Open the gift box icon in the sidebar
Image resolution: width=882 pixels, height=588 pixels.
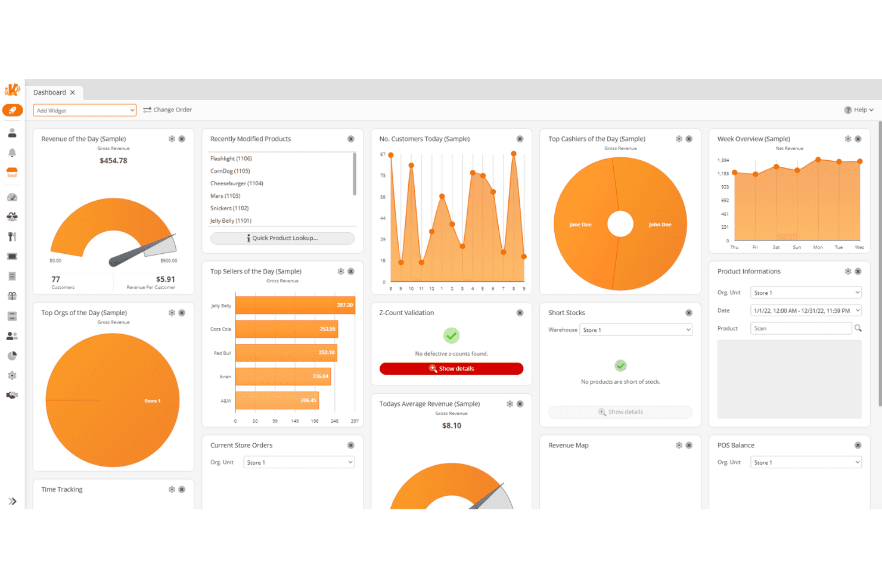12,296
